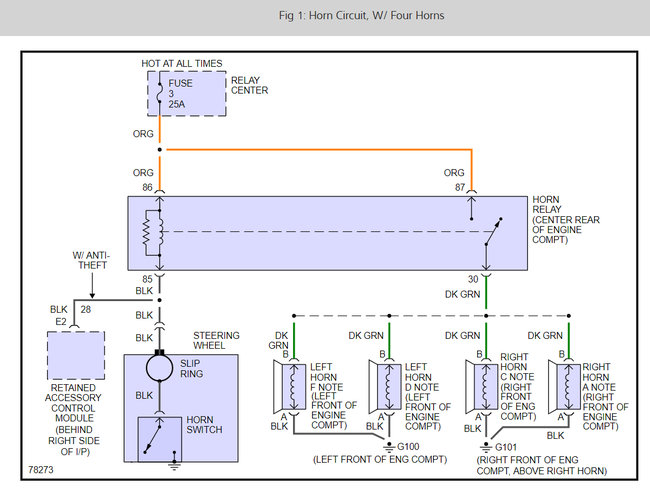Click the G100 ground symbol
The height and width of the screenshot is (490, 650).
tap(389, 447)
